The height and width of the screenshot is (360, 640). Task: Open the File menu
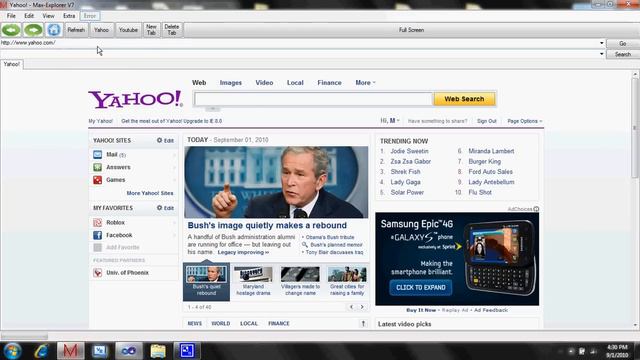(11, 16)
